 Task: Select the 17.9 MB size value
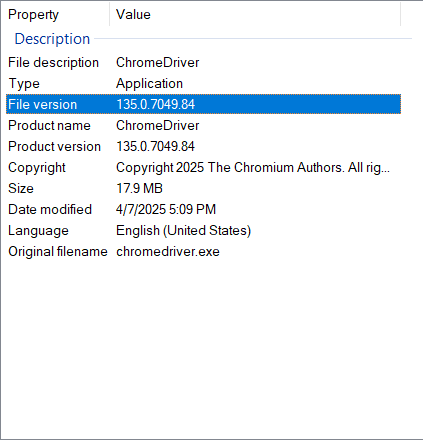pyautogui.click(x=139, y=188)
